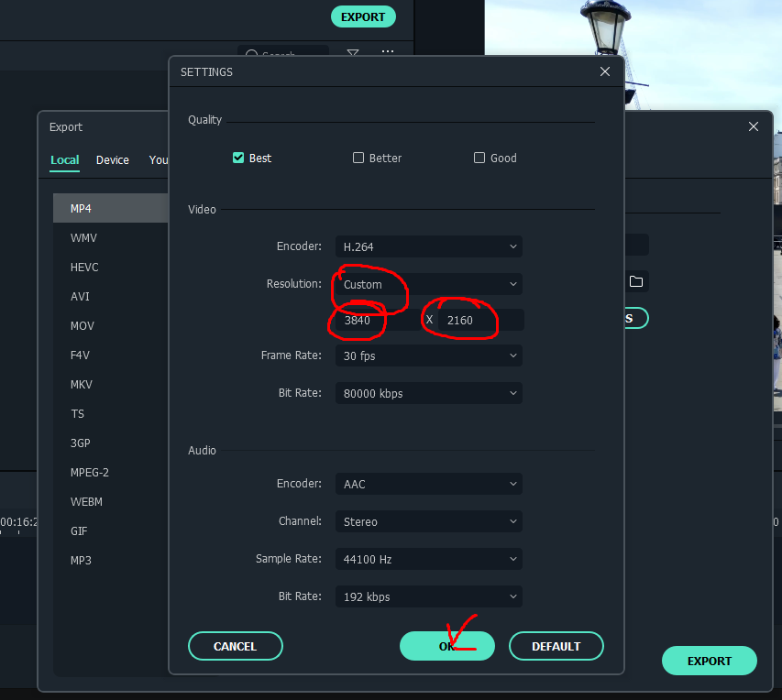This screenshot has height=700, width=782.
Task: Open the Frame Rate 30 fps dropdown
Action: pyautogui.click(x=429, y=355)
